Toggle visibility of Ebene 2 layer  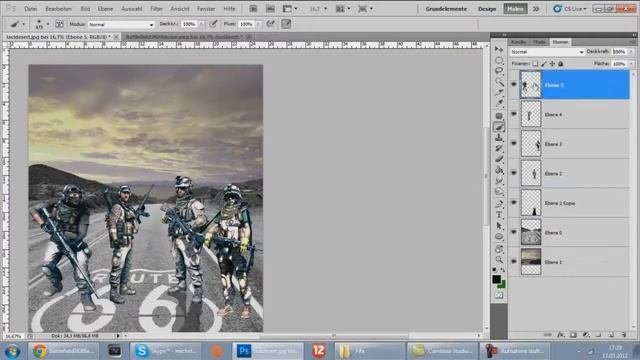[x=513, y=173]
